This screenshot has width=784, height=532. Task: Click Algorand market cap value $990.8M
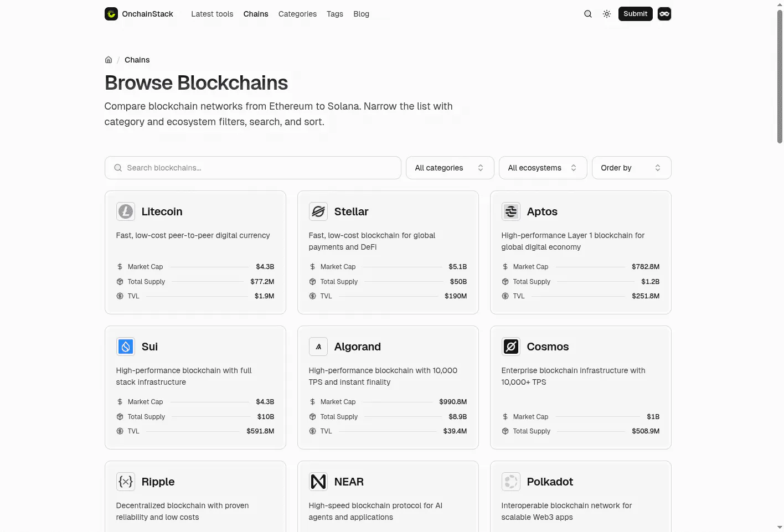pyautogui.click(x=453, y=402)
